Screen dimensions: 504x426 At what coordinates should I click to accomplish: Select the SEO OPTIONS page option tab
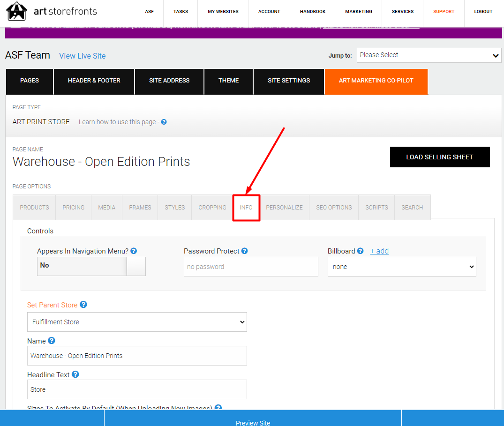click(x=334, y=208)
